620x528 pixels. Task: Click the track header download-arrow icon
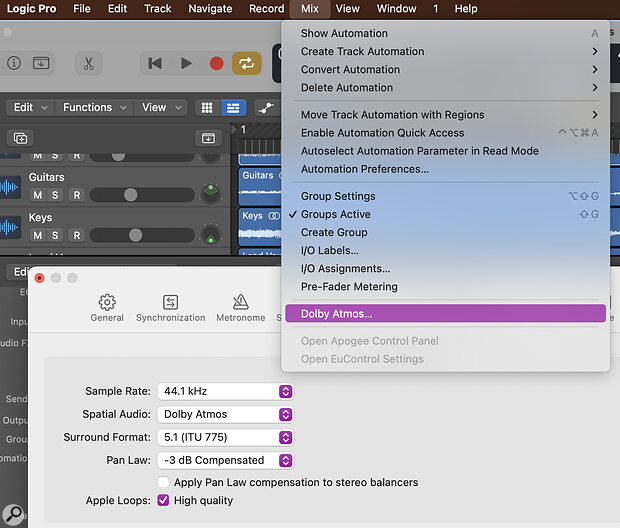point(208,138)
